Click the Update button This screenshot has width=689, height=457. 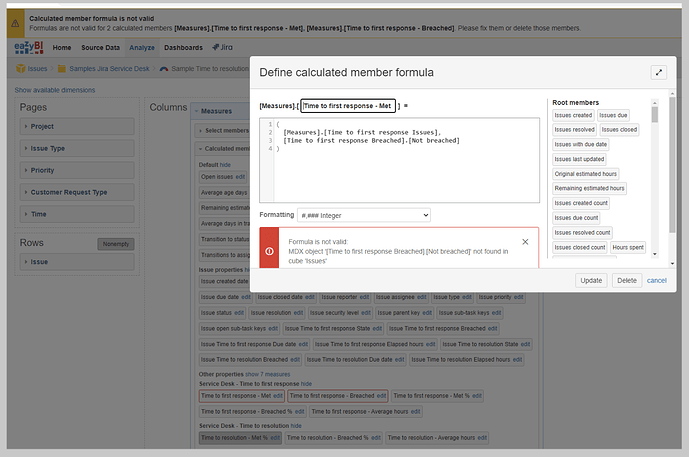591,280
